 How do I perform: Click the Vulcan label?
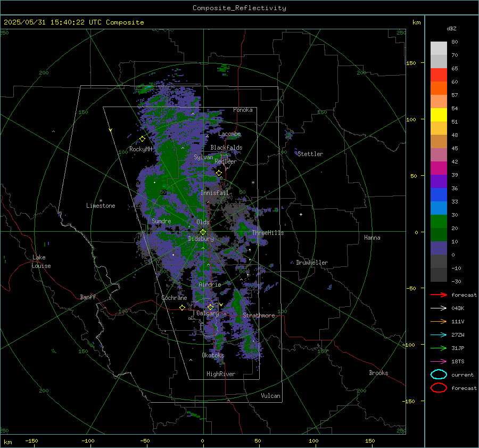271,396
